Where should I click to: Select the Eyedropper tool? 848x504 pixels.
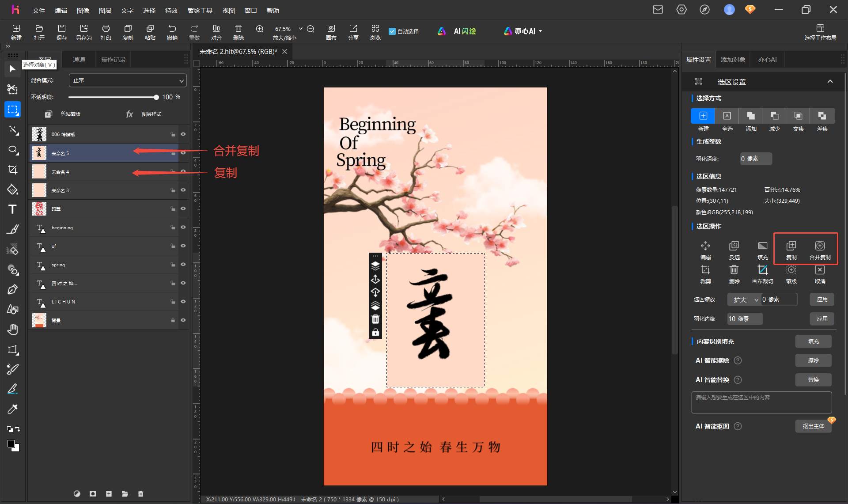pyautogui.click(x=12, y=409)
